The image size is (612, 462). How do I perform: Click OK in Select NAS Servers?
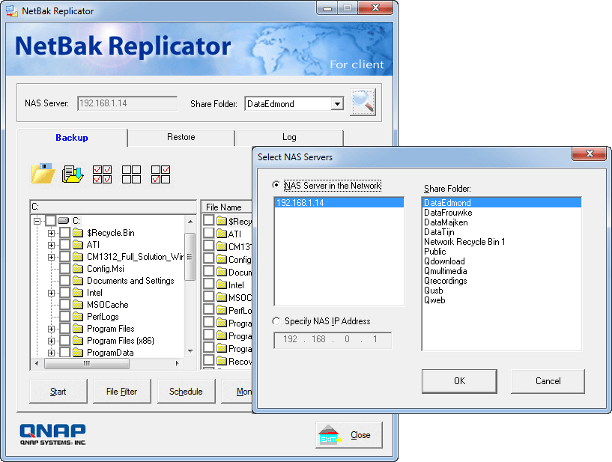459,381
